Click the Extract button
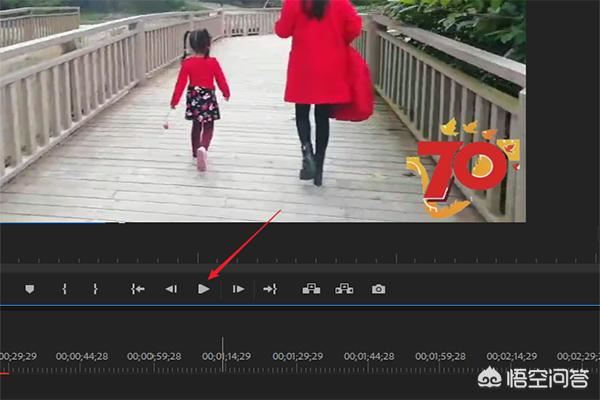The height and width of the screenshot is (400, 600). coord(344,289)
